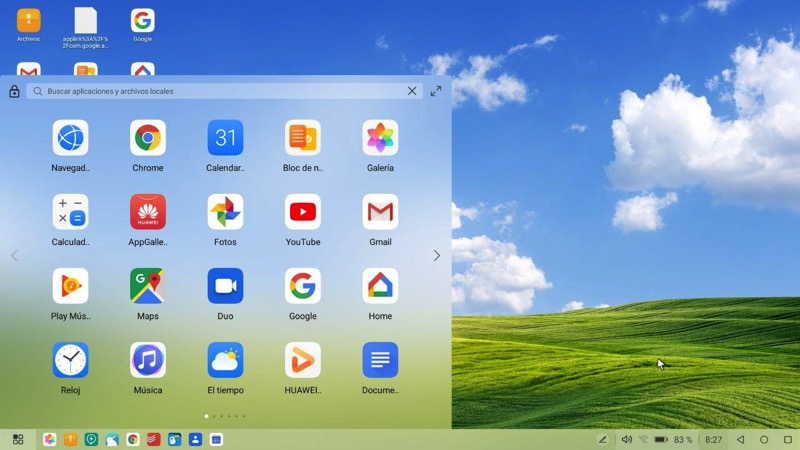Expand app drawer to full screen

coord(436,91)
